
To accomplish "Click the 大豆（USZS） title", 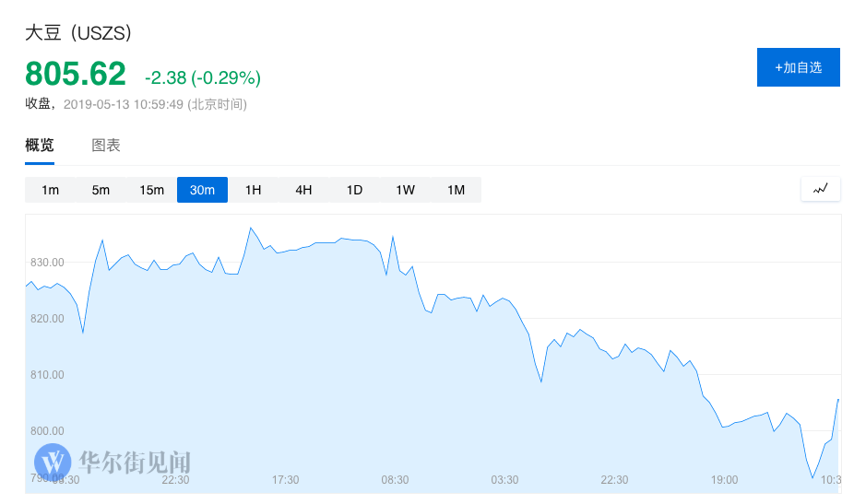I will pyautogui.click(x=78, y=33).
